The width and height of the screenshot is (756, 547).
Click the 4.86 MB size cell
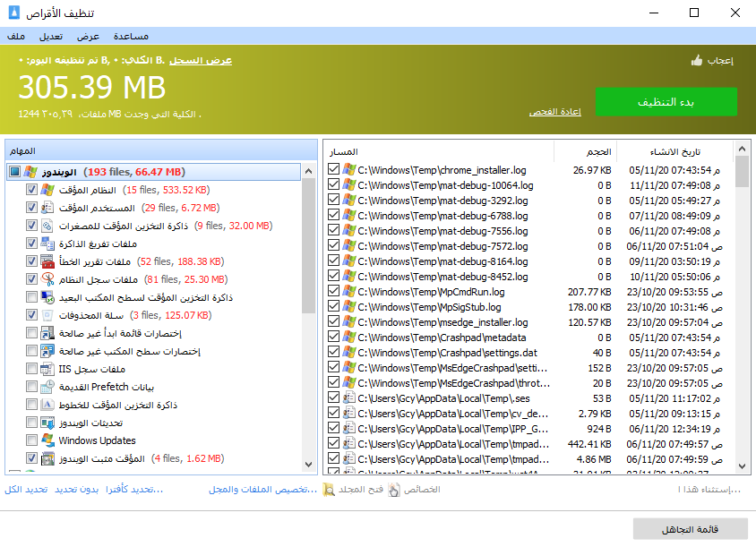click(x=594, y=459)
